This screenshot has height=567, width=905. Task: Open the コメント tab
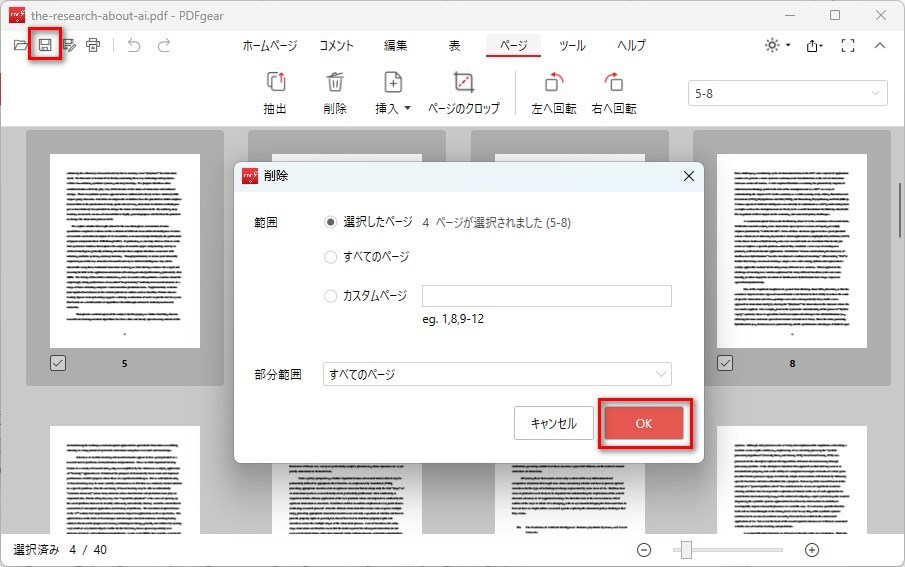pos(336,46)
